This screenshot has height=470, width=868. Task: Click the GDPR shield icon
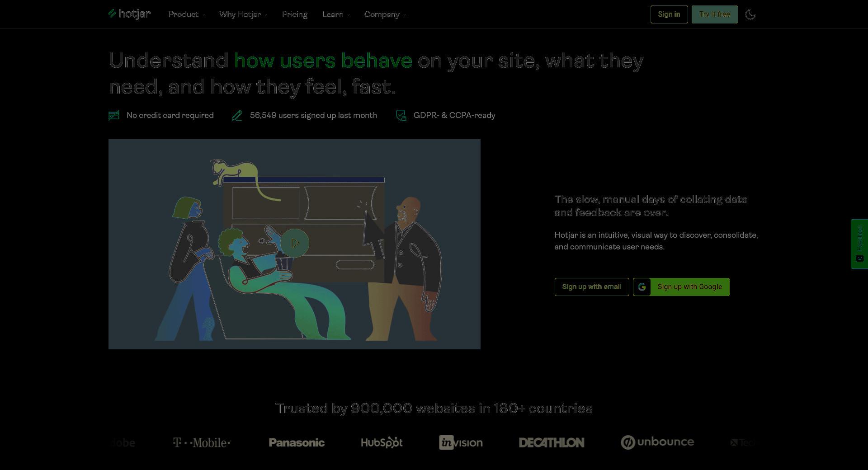tap(401, 116)
